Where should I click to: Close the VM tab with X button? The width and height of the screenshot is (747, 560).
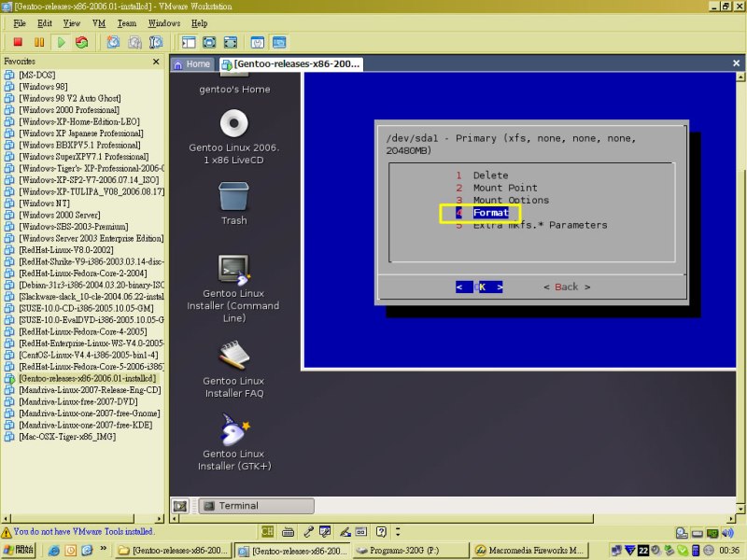pyautogui.click(x=736, y=63)
